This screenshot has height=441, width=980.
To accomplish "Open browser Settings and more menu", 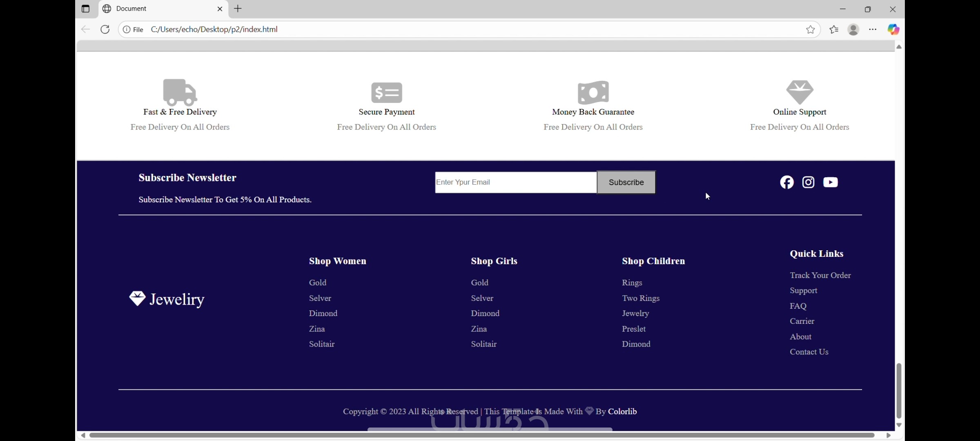I will coord(873,29).
